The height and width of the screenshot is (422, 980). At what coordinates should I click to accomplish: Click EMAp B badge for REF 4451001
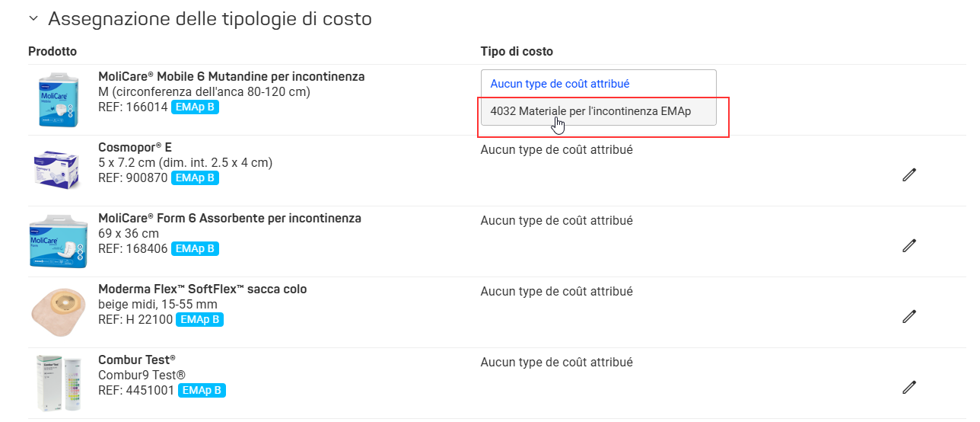[x=202, y=391]
